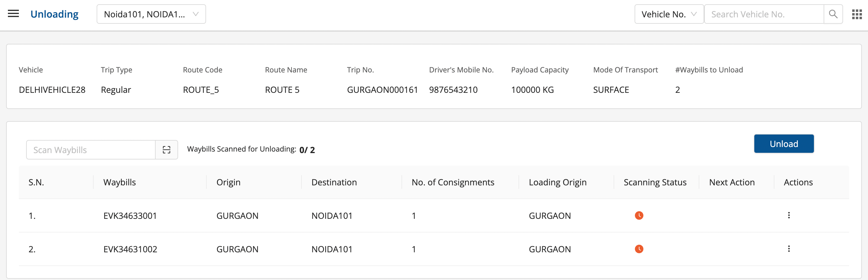868x280 pixels.
Task: Click the Destination column header
Action: [x=334, y=182]
